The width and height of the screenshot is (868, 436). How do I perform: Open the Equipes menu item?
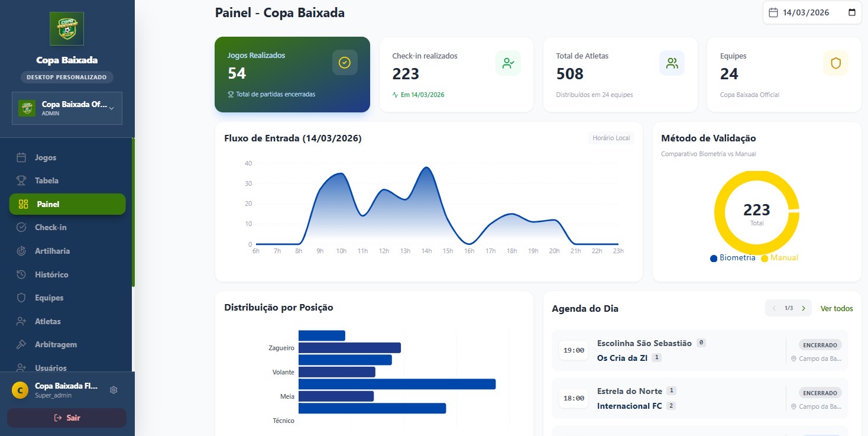click(67, 298)
